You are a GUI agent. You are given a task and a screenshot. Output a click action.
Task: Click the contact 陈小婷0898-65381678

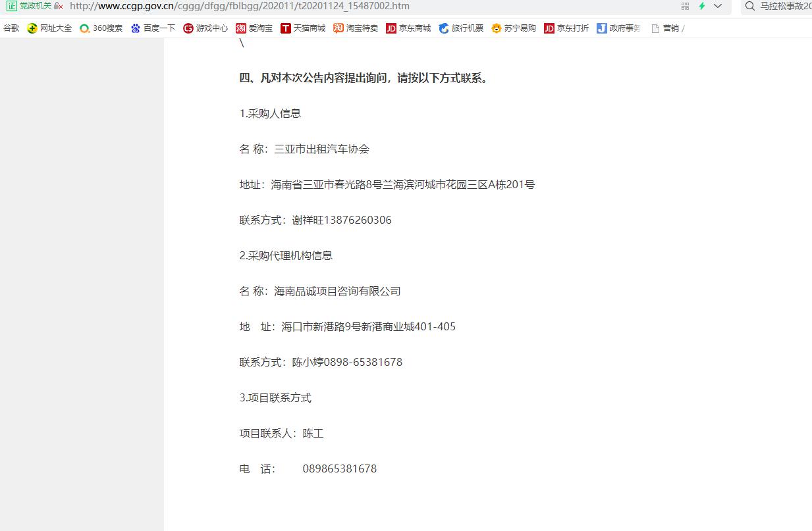[347, 362]
